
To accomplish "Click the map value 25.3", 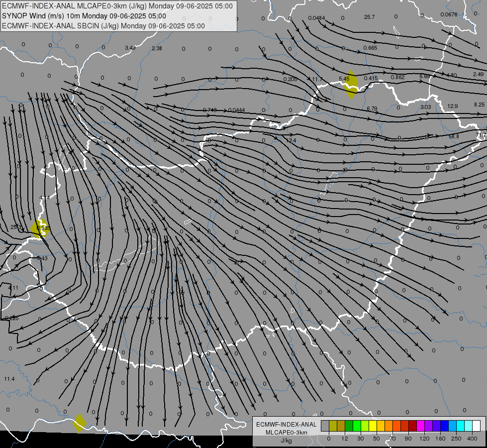I will [x=16, y=227].
